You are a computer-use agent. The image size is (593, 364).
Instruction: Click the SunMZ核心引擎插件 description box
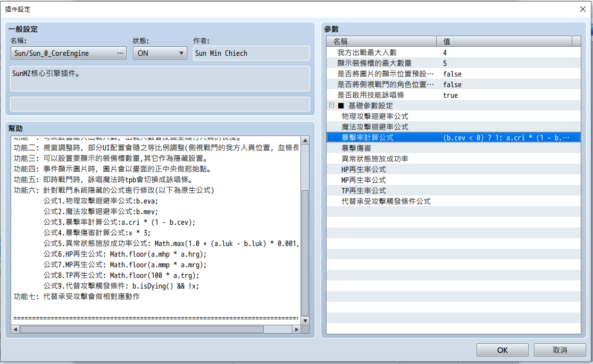(160, 79)
